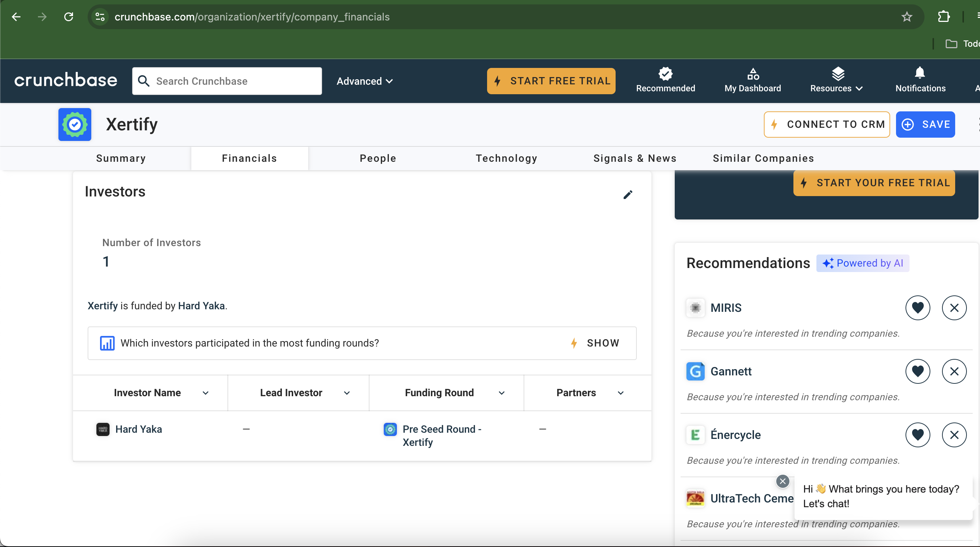The height and width of the screenshot is (547, 980).
Task: Like Gannett with the heart button
Action: pos(918,371)
